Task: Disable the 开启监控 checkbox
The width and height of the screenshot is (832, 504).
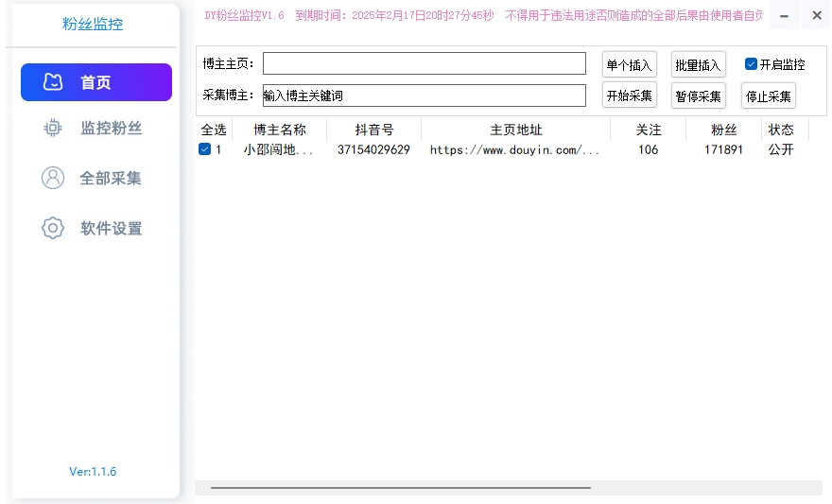Action: click(x=751, y=64)
